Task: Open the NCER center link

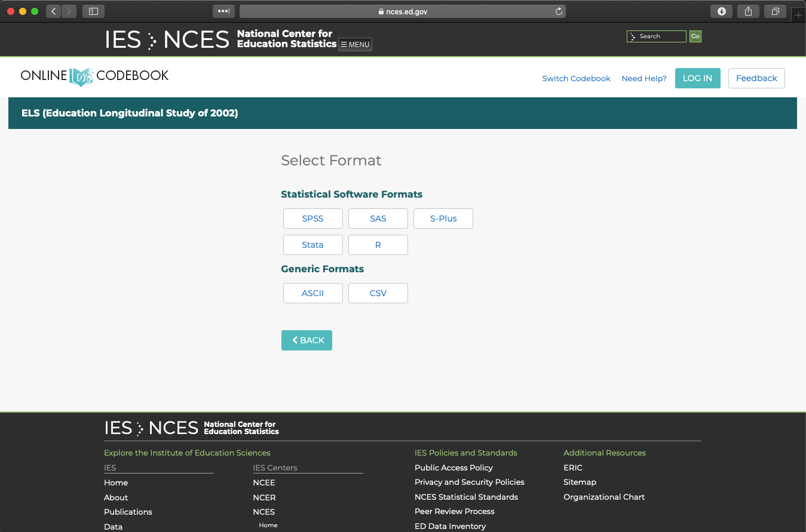Action: click(x=264, y=497)
